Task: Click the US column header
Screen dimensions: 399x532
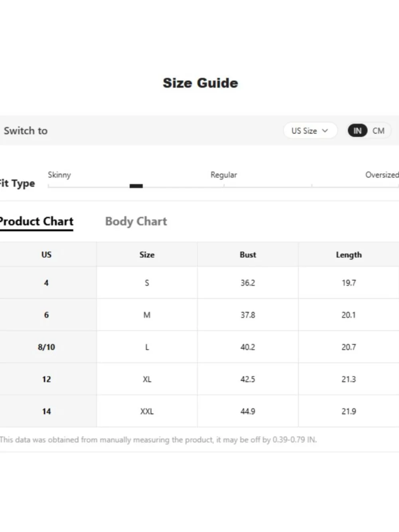Action: (x=47, y=255)
